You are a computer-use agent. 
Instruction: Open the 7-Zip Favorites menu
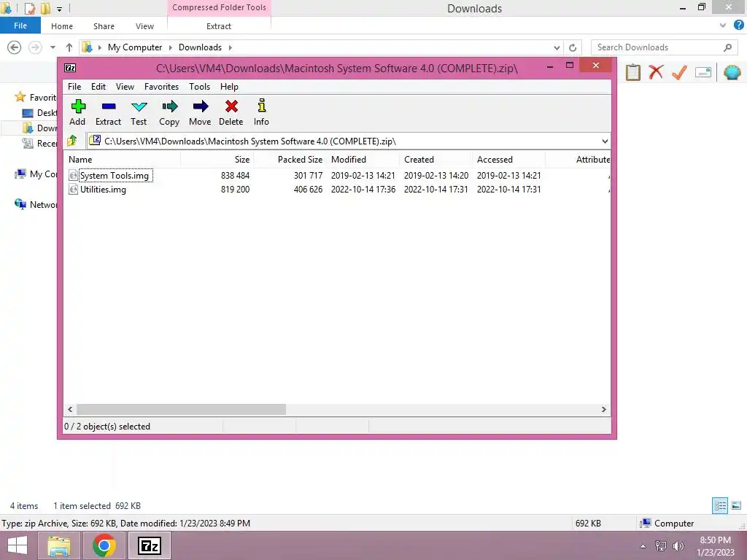pyautogui.click(x=161, y=87)
